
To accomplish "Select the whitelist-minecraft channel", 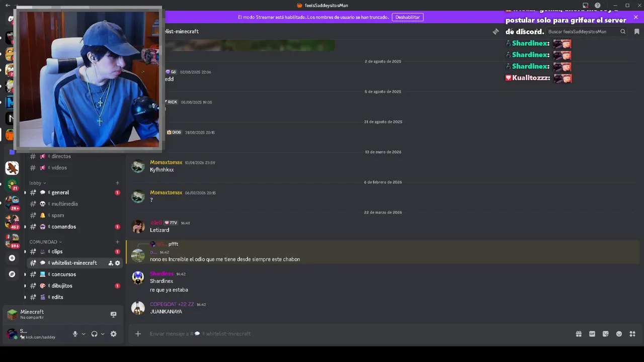I will pos(74,263).
